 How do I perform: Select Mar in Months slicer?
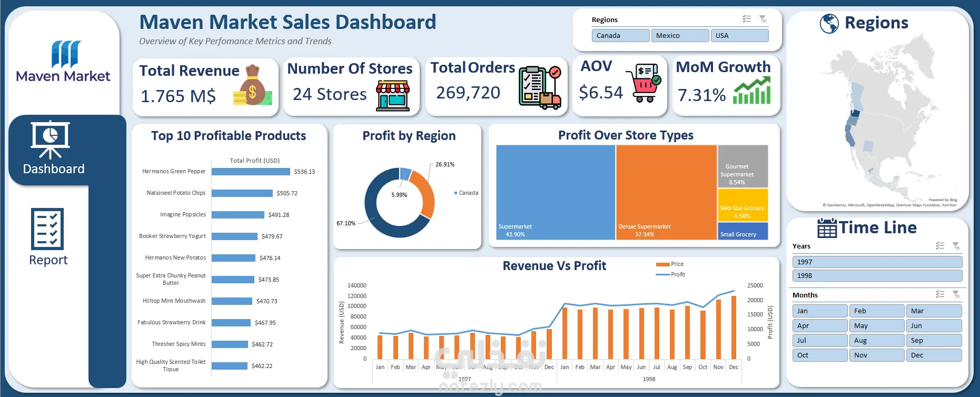coord(934,311)
